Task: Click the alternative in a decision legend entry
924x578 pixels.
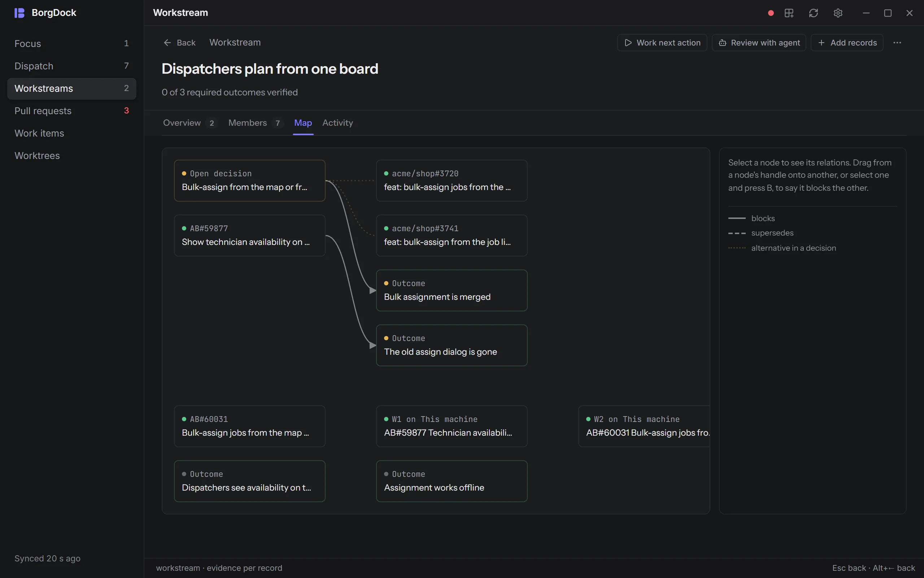Action: pyautogui.click(x=782, y=248)
